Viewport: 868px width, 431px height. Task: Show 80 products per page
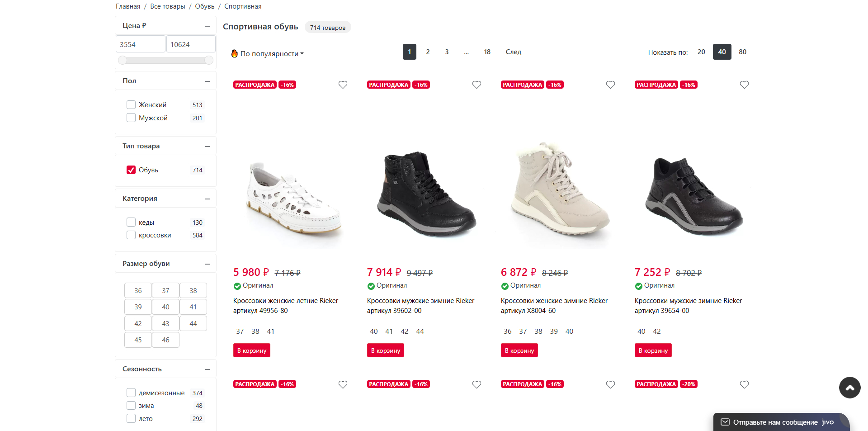[742, 52]
